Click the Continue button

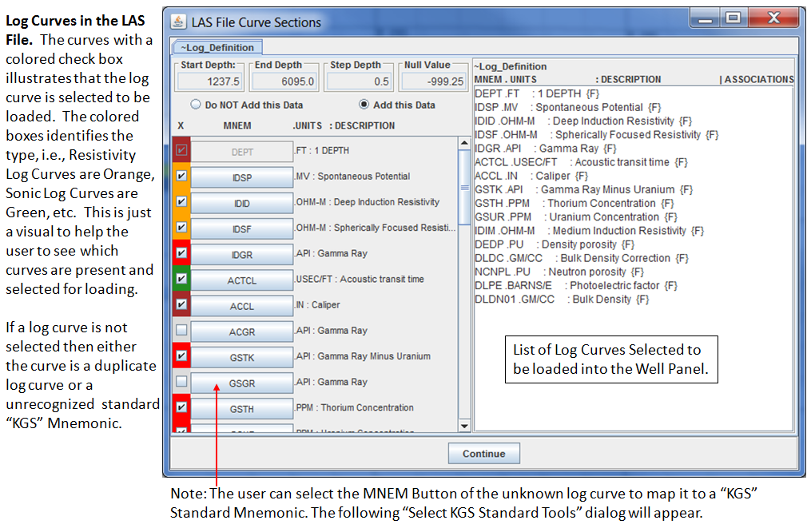pos(483,454)
